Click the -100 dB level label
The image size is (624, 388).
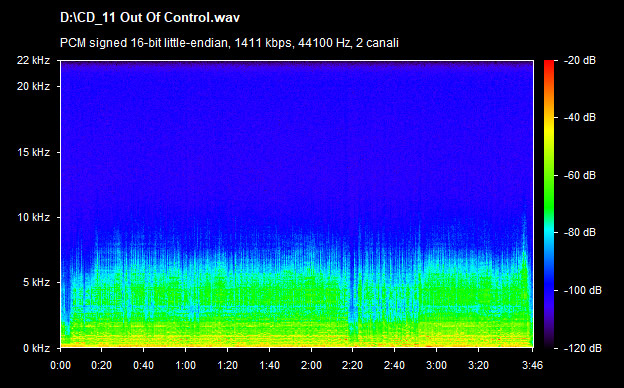583,291
